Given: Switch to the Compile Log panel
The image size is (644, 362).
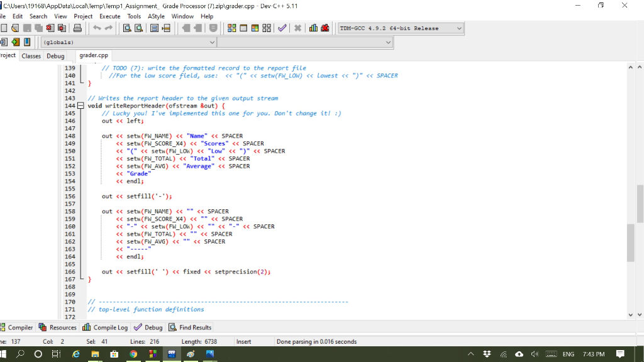Looking at the screenshot, I should (107, 327).
